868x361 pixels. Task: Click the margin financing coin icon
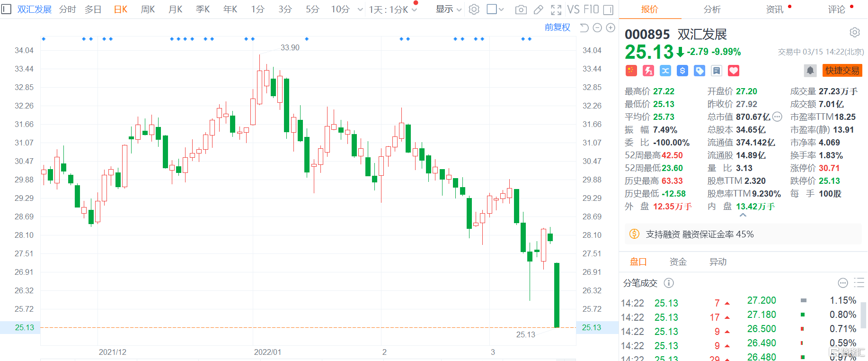(634, 234)
